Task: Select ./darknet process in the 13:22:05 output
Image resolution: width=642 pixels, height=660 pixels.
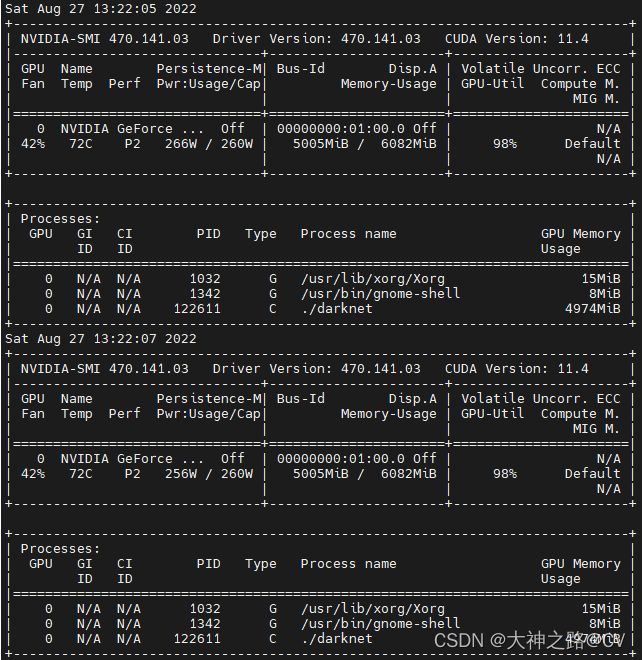Action: tap(337, 309)
